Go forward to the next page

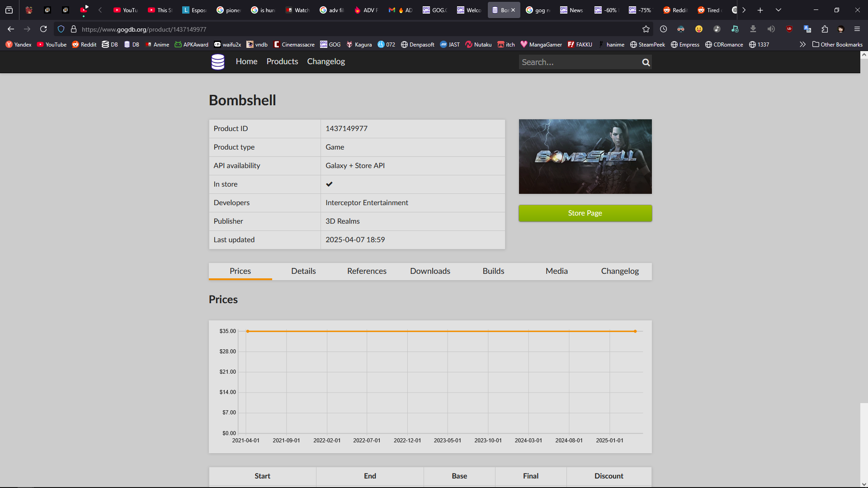(x=27, y=29)
